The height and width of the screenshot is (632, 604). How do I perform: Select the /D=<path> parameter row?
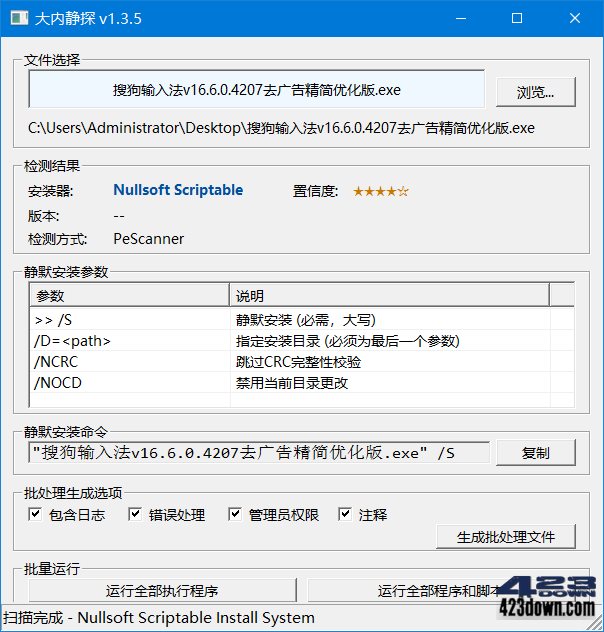(x=302, y=341)
